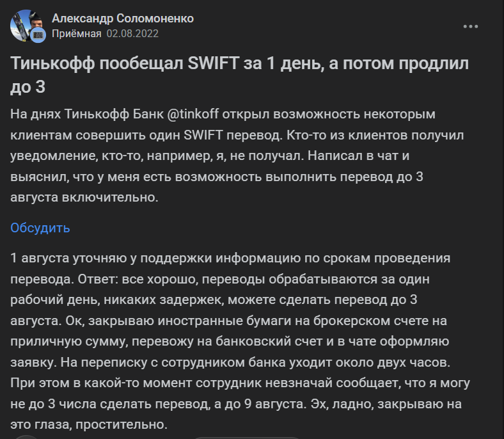Click the partially visible round button at bottom left
504x439 pixels.
tap(26, 436)
